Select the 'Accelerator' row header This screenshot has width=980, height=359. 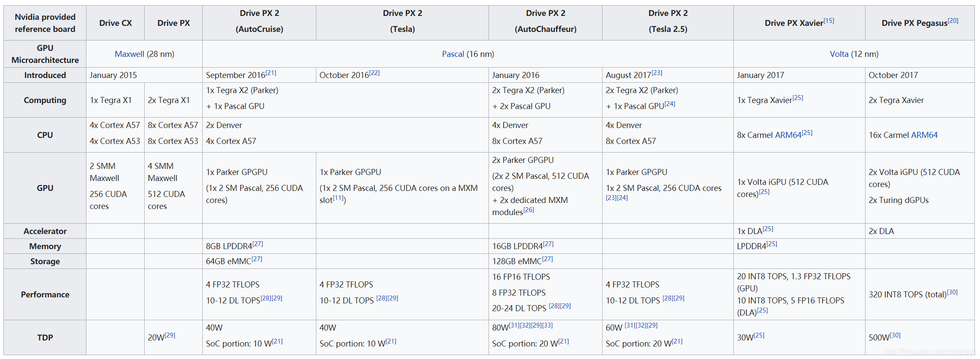tap(45, 231)
